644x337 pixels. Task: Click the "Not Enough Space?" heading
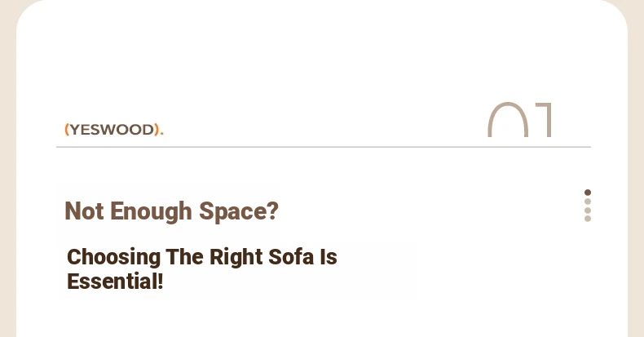(172, 211)
